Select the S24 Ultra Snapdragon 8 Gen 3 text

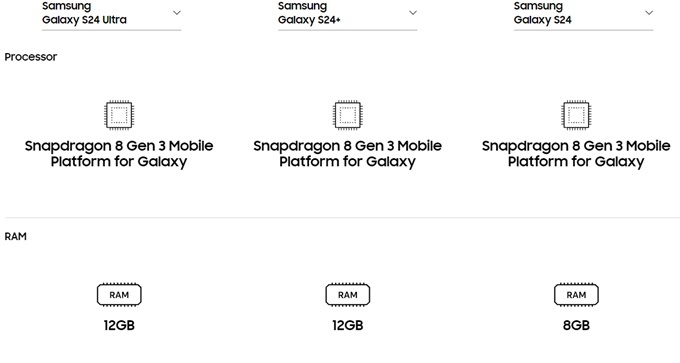[x=119, y=154]
